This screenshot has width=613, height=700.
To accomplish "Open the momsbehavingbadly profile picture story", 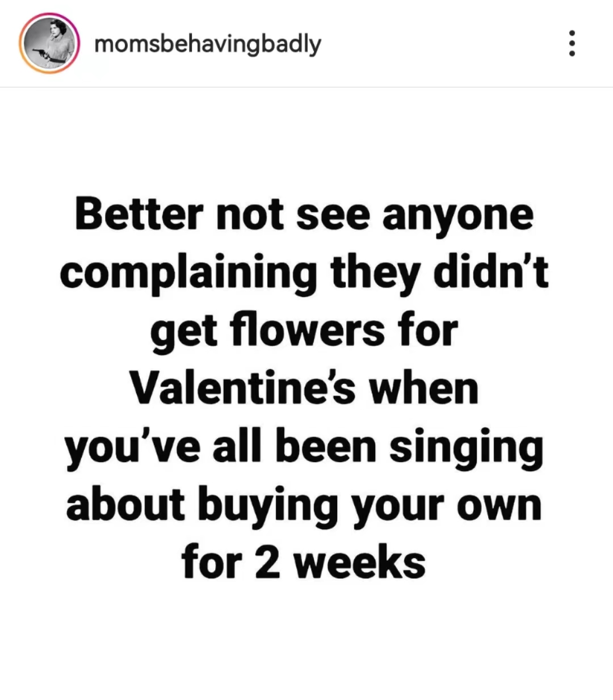I will click(x=49, y=44).
